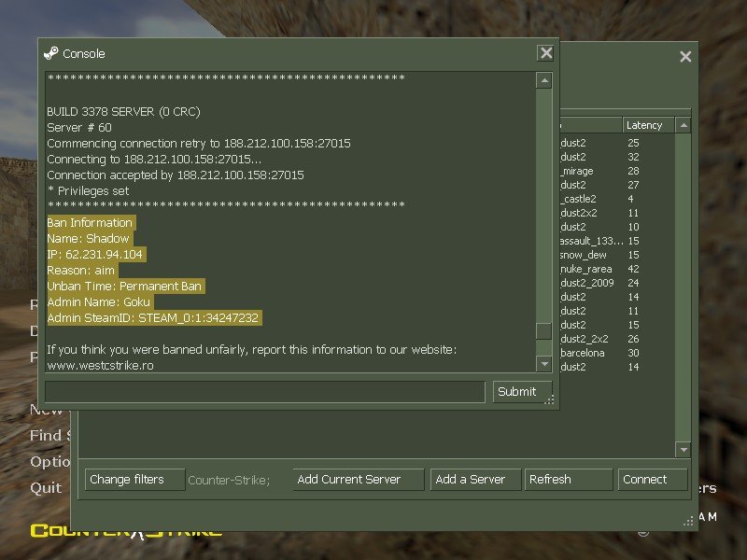Click the 'IP: 62.231.94.104' line
The image size is (747, 560).
pos(95,254)
